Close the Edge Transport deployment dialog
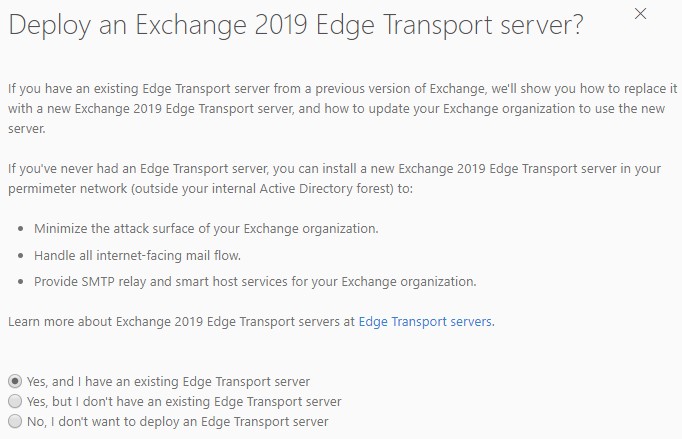This screenshot has height=439, width=682. tap(640, 13)
